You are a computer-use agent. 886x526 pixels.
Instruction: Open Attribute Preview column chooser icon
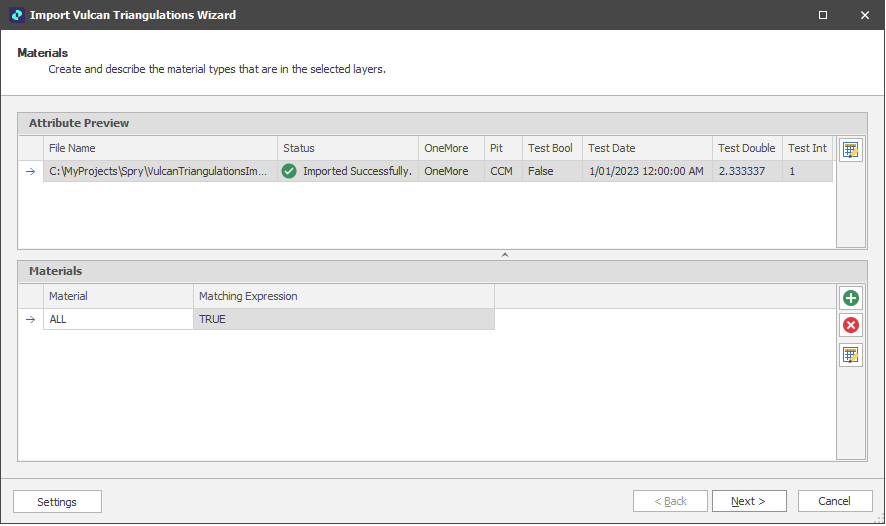click(851, 150)
